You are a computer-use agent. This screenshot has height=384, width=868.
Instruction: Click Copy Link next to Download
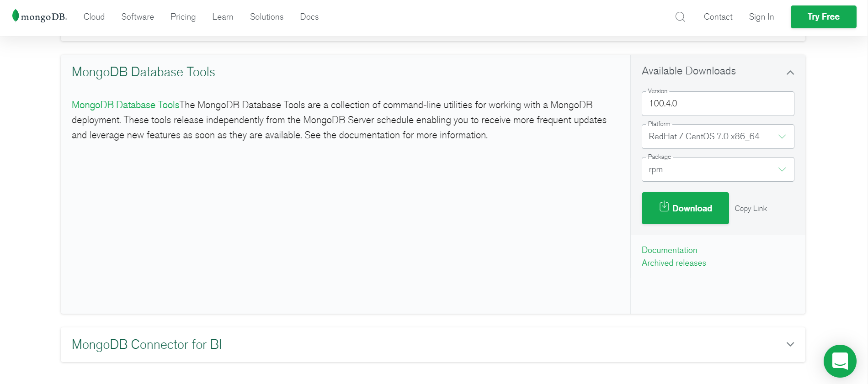click(x=751, y=208)
